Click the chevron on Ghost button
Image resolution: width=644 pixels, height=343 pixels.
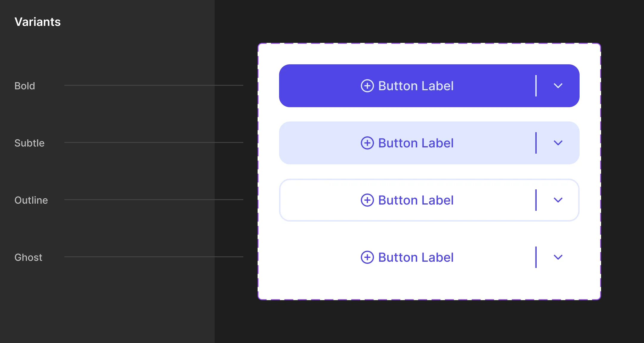tap(558, 257)
